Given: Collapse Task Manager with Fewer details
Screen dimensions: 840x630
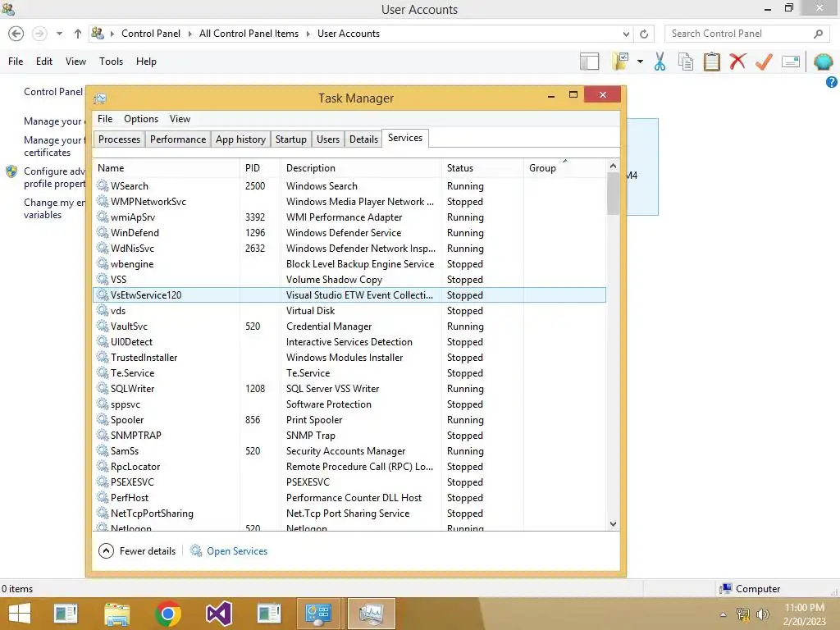Looking at the screenshot, I should (x=138, y=550).
